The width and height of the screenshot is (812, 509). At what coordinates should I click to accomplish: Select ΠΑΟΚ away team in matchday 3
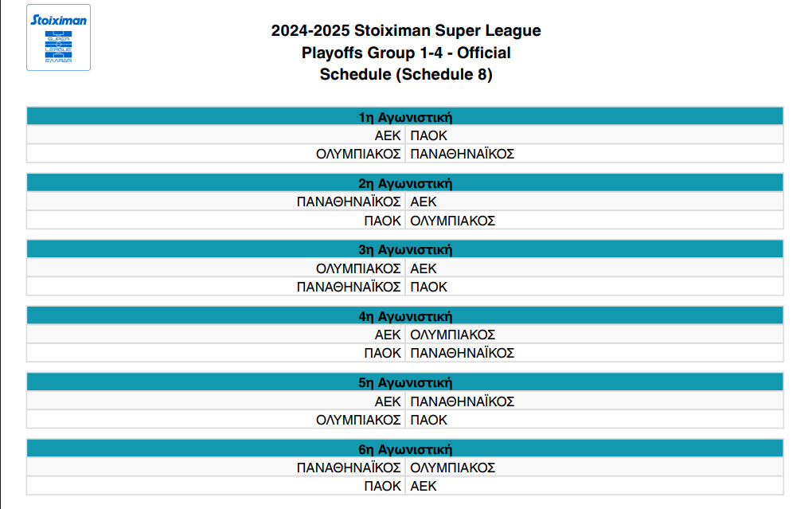[429, 287]
